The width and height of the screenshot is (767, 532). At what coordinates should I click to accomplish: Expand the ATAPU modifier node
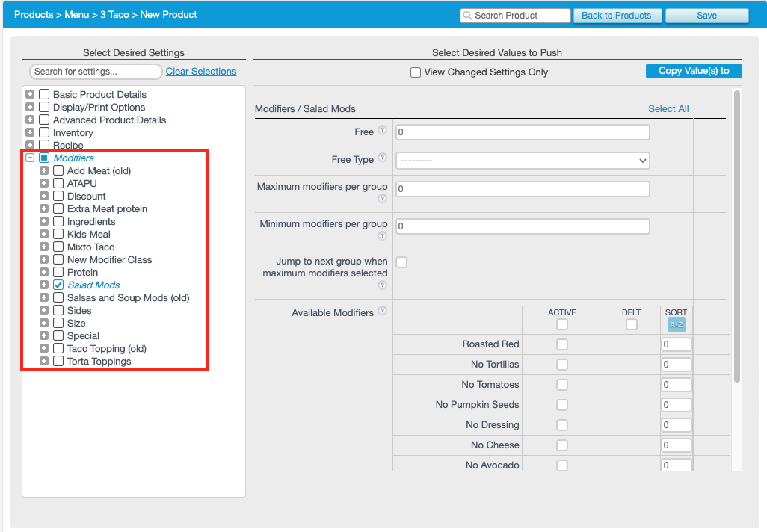tap(44, 183)
